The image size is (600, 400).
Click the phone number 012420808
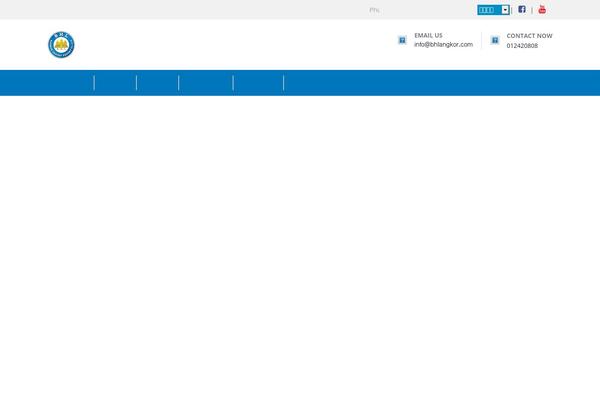click(522, 46)
